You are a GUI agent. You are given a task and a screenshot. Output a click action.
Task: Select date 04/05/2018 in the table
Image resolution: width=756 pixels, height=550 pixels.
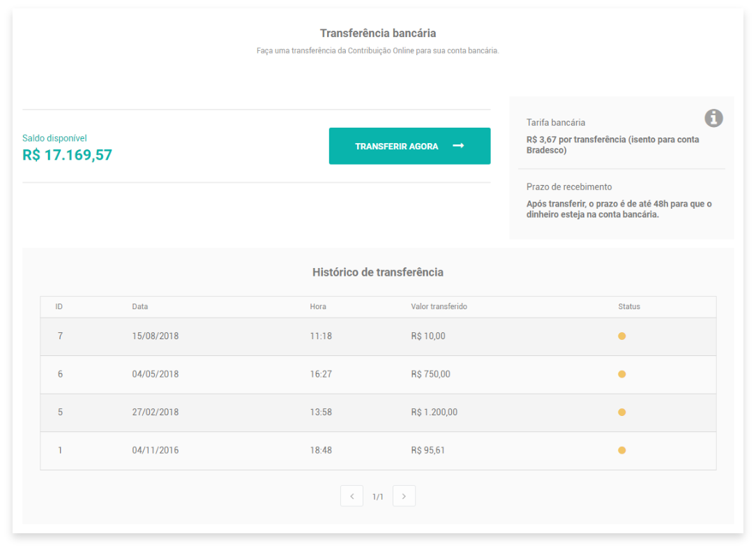click(x=156, y=374)
